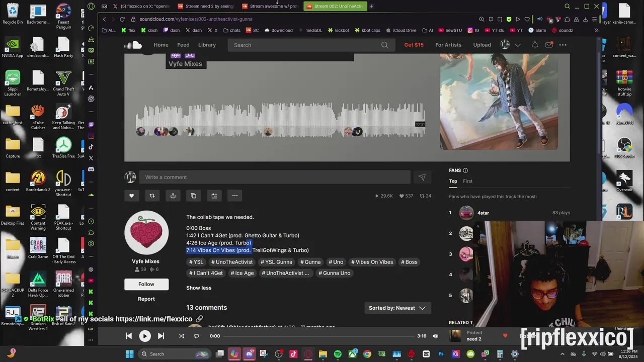Toggle repeat in the player bar

click(197, 336)
